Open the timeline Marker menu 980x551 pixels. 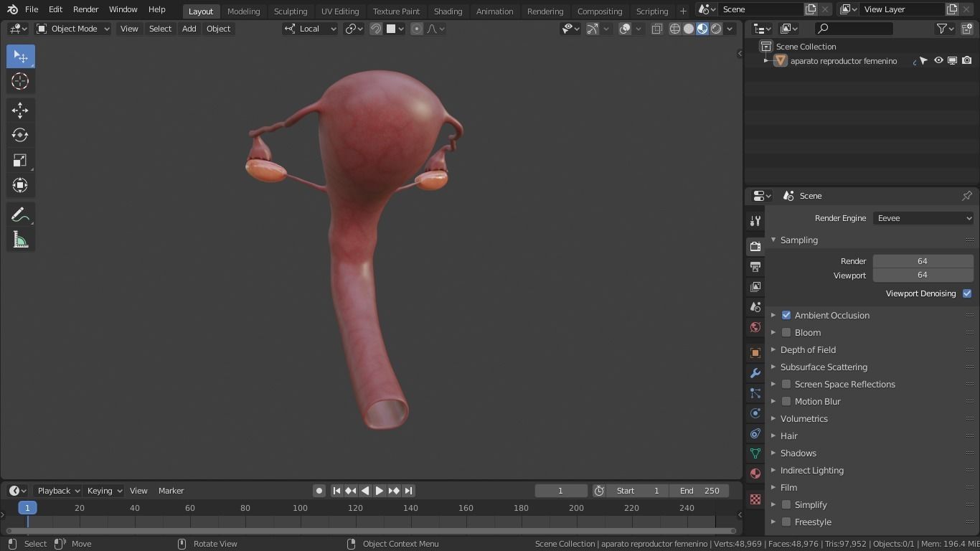tap(171, 491)
